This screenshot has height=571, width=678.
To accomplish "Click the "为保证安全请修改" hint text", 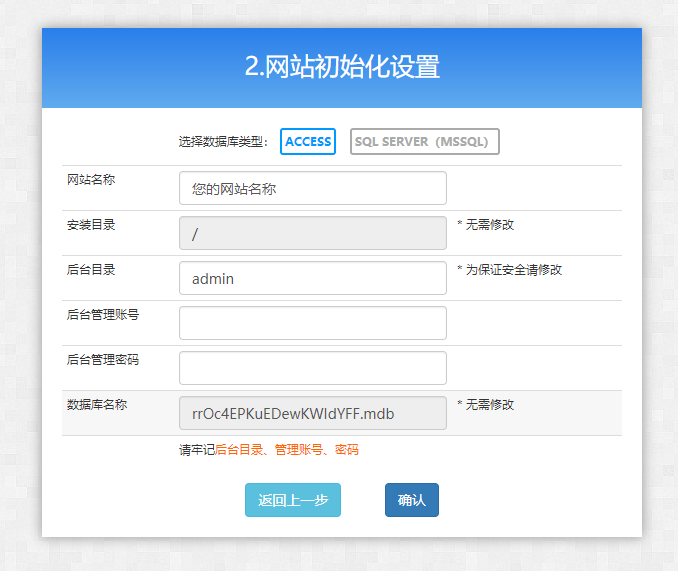I will [x=513, y=270].
